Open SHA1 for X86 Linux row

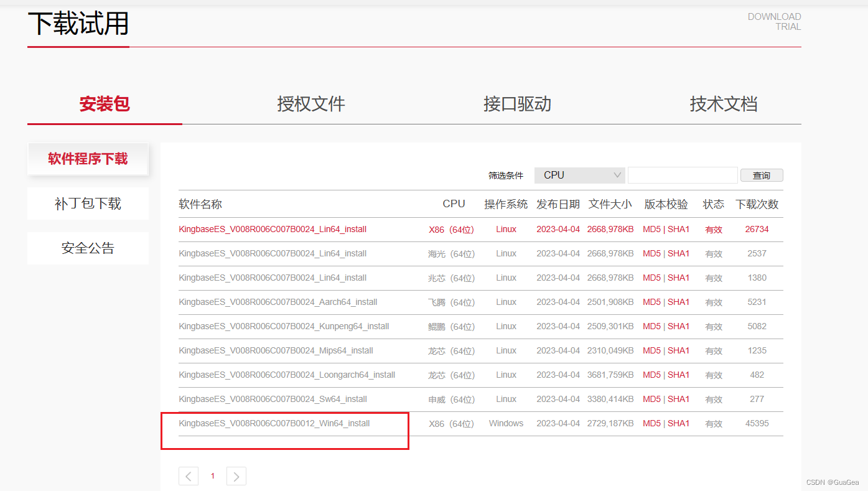[679, 229]
